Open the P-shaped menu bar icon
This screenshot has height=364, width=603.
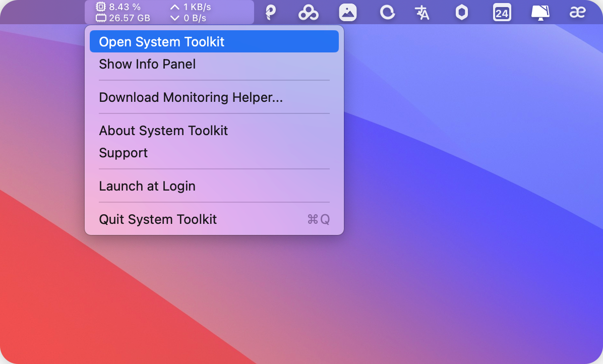click(x=271, y=12)
